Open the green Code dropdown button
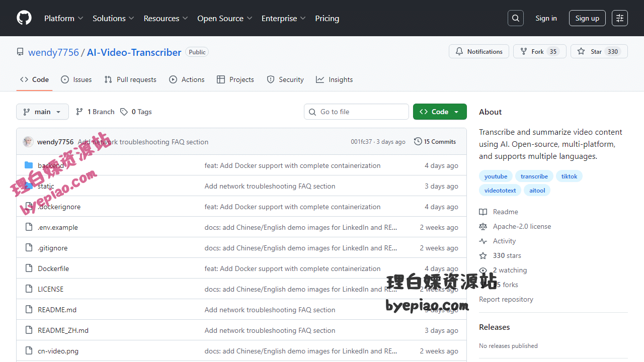Screen dimensions: 644x362 [x=440, y=112]
